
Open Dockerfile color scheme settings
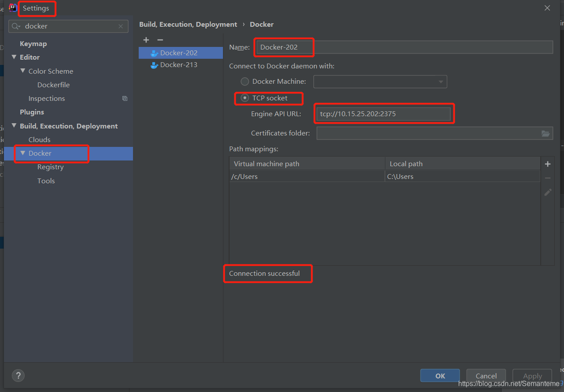click(x=54, y=85)
